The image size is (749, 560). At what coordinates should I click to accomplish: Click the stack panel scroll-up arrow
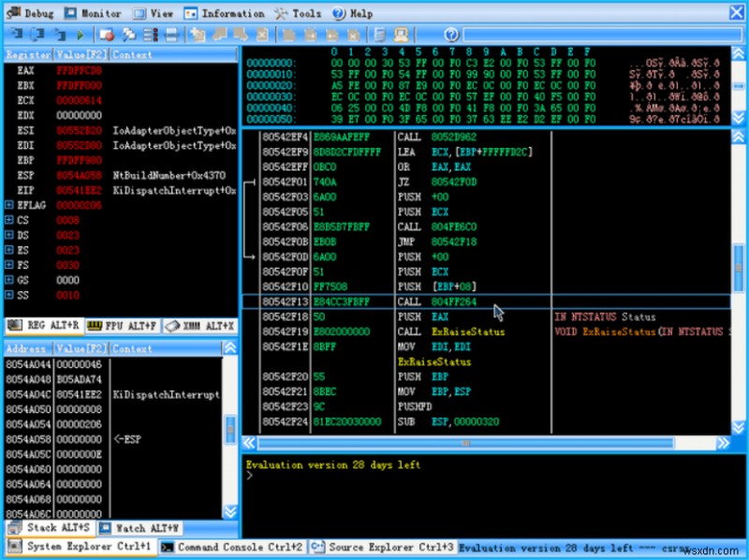pyautogui.click(x=230, y=347)
